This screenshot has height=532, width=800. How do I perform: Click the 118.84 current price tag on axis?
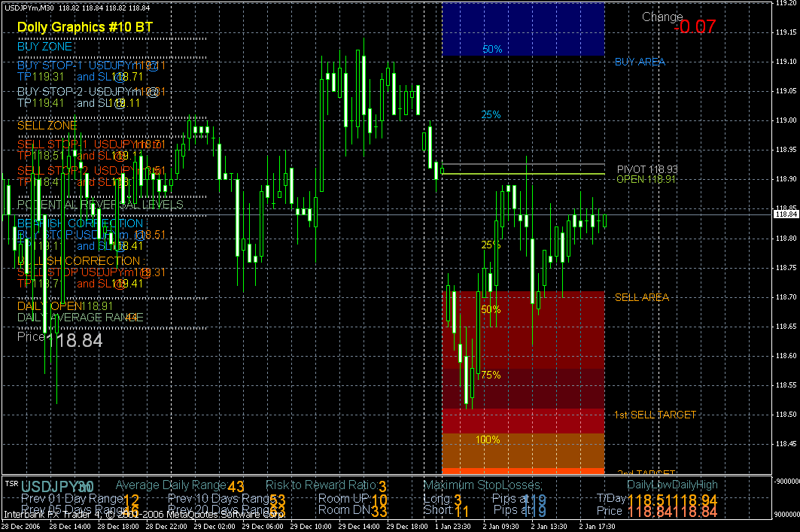786,214
